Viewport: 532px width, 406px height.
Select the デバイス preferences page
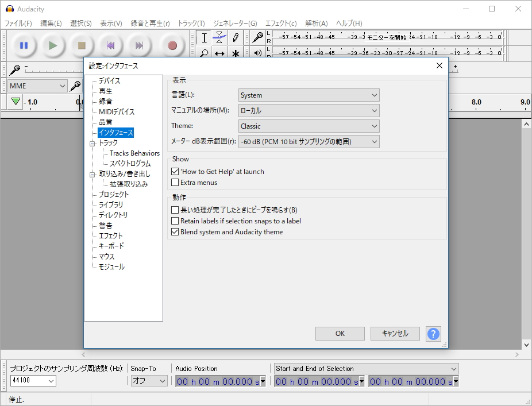coord(109,81)
